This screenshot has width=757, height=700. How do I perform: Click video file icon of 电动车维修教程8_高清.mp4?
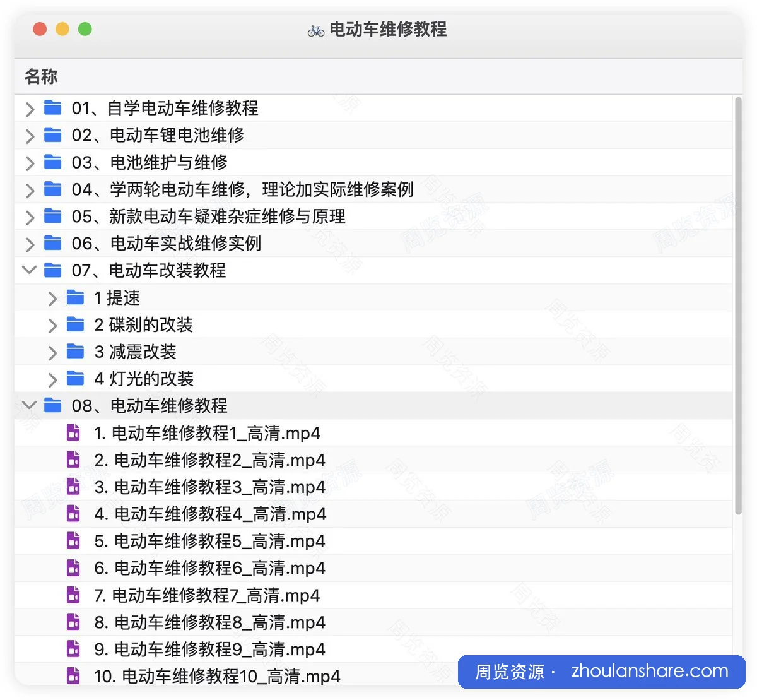74,622
